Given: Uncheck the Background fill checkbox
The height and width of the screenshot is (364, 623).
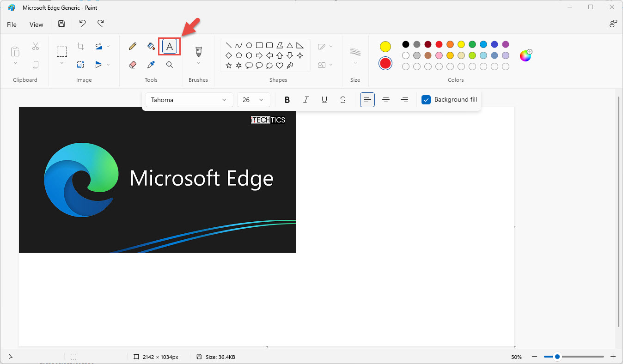Looking at the screenshot, I should (426, 100).
